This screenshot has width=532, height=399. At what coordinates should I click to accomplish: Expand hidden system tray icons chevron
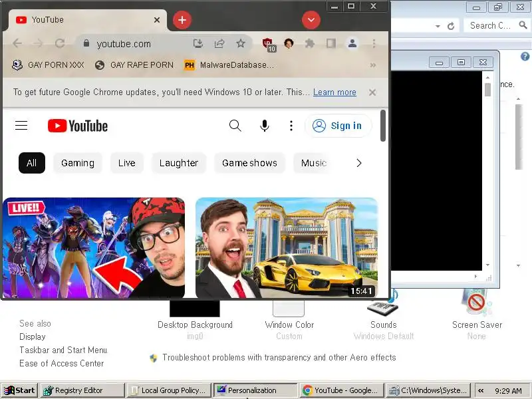[x=481, y=391]
